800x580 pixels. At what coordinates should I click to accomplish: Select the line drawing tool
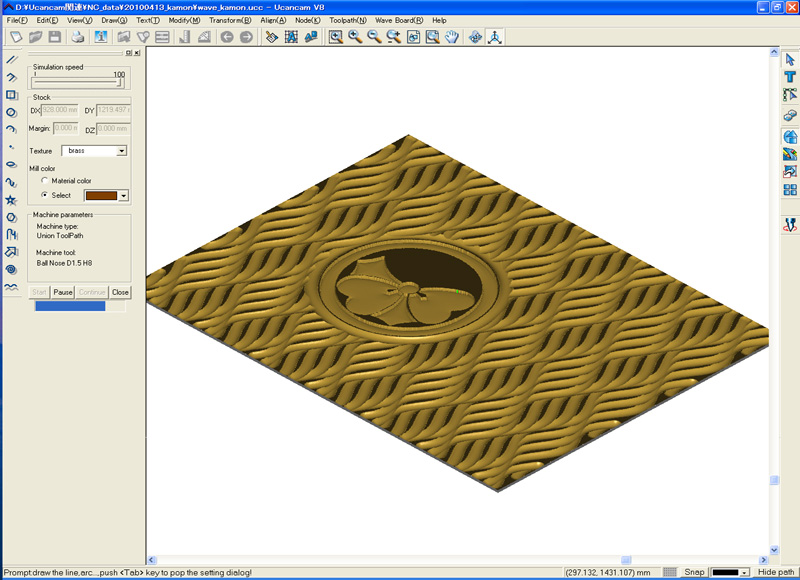(12, 59)
